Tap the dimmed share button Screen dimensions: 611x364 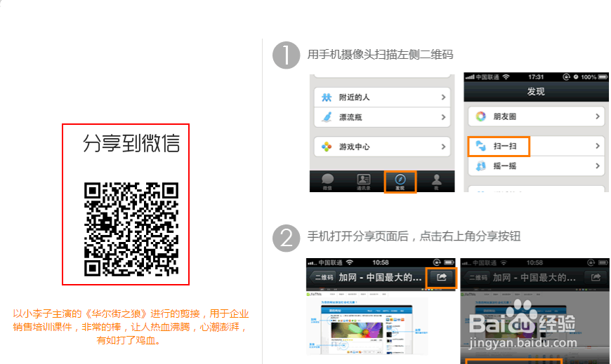[596, 278]
